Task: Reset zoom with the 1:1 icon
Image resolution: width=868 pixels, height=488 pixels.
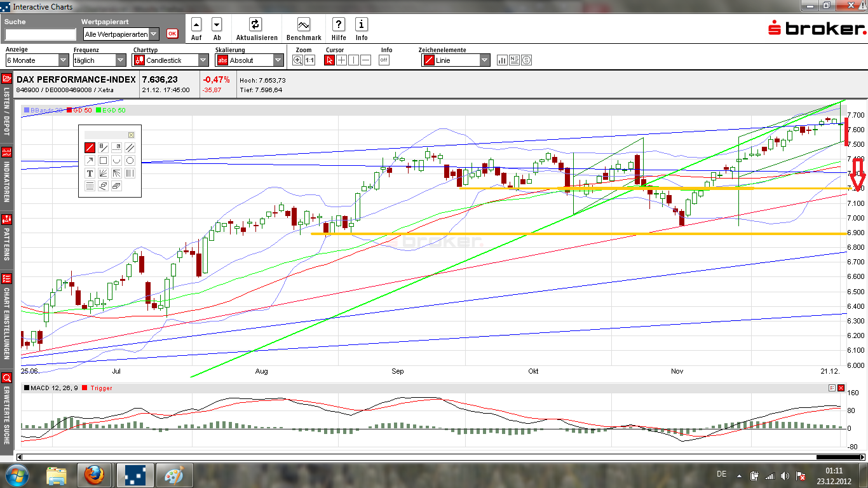Action: click(x=309, y=60)
